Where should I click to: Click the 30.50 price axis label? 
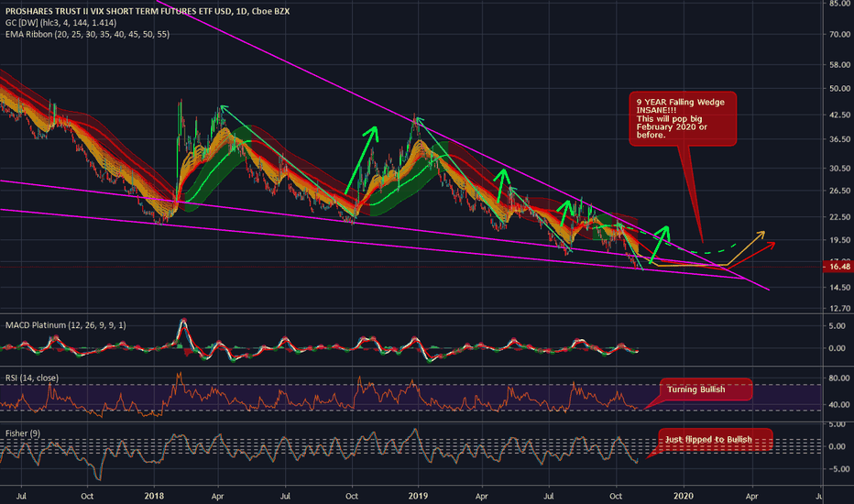(x=839, y=169)
